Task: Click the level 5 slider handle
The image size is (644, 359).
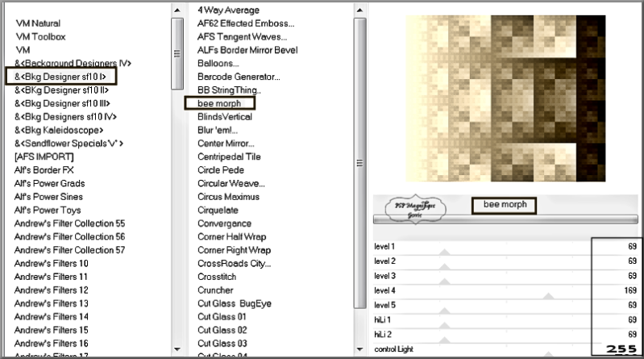Action: pos(444,311)
